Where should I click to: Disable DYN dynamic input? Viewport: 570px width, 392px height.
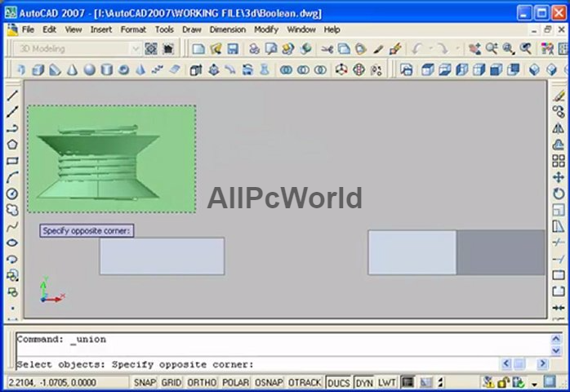point(364,383)
